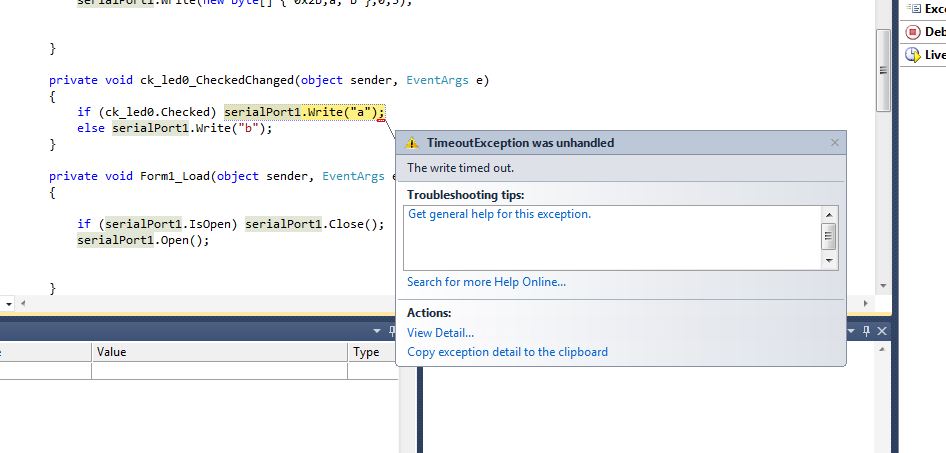
Task: Click the troubleshooting tips scroll-up arrow
Action: (x=829, y=215)
